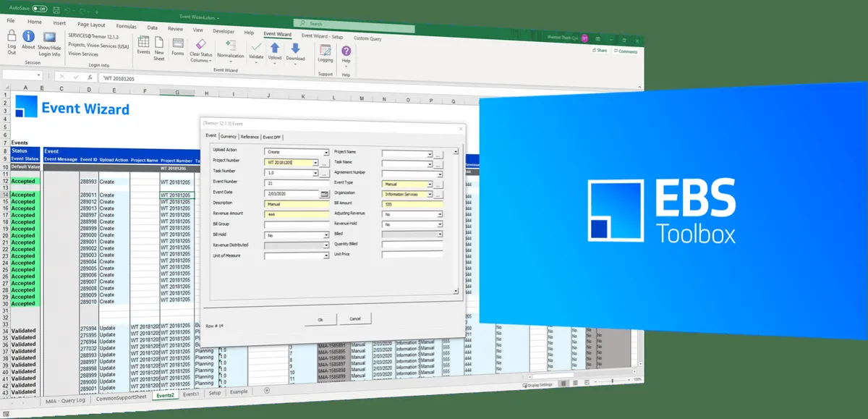This screenshot has width=868, height=419.
Task: Create a New Sheet from ribbon
Action: 159,43
